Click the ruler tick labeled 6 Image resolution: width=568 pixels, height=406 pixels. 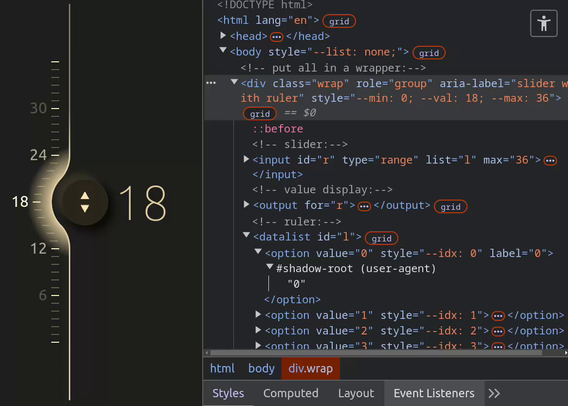pyautogui.click(x=55, y=295)
